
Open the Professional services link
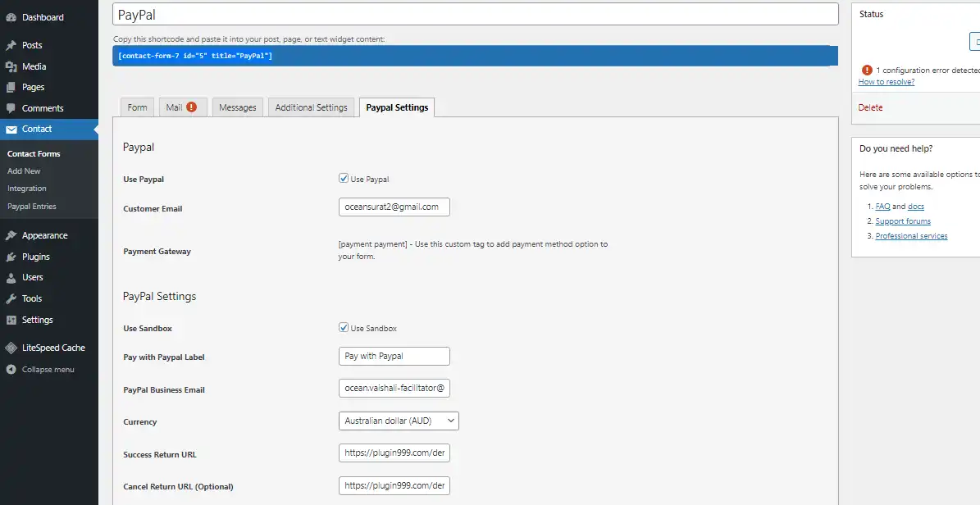click(x=911, y=236)
